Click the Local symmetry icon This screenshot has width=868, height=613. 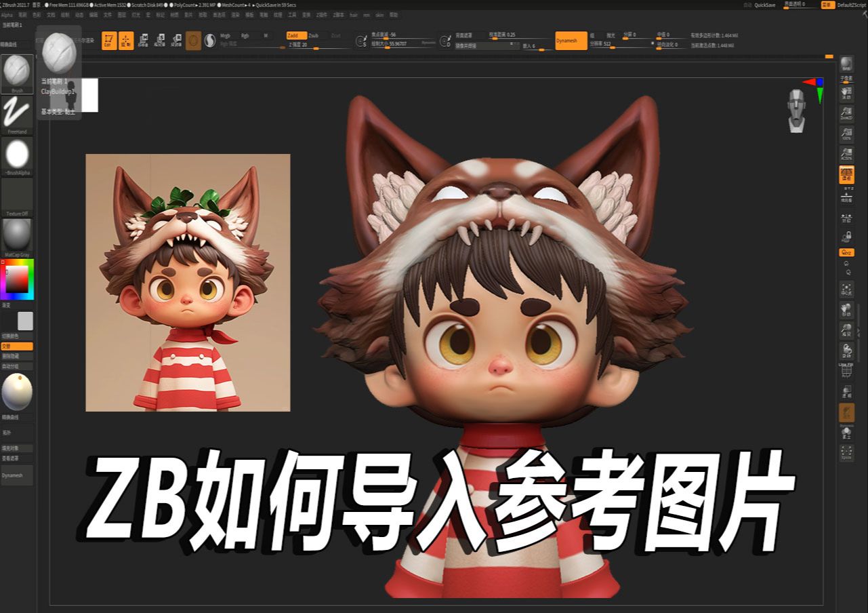846,218
